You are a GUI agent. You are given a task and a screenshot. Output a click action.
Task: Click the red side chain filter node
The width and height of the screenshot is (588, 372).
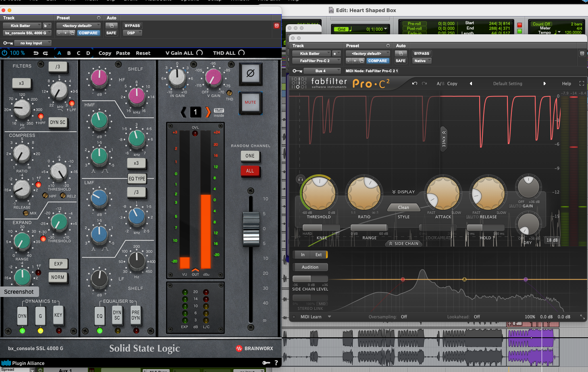(403, 279)
